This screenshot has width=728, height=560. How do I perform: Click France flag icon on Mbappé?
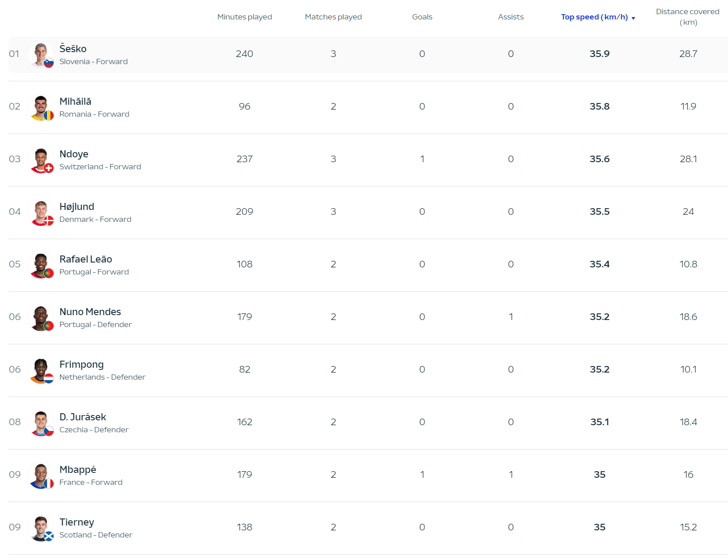(49, 484)
